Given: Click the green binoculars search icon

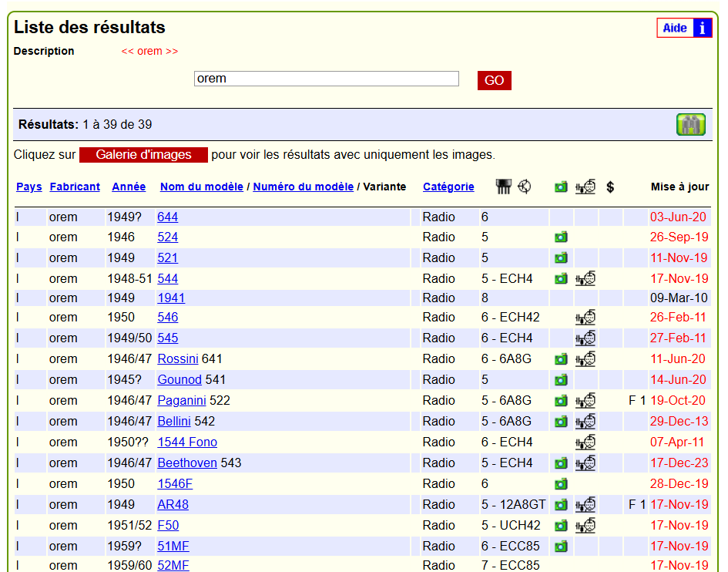Looking at the screenshot, I should 691,125.
